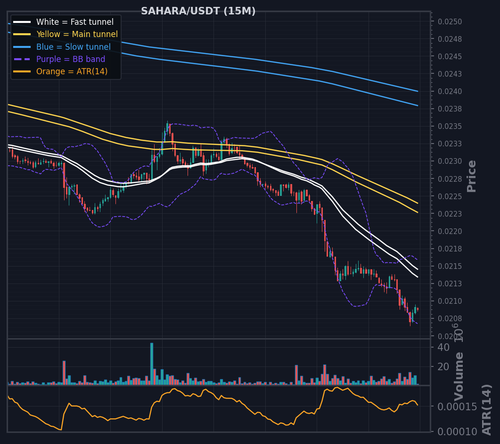Click the 0.0238 price axis label
The image size is (500, 444).
click(x=450, y=109)
